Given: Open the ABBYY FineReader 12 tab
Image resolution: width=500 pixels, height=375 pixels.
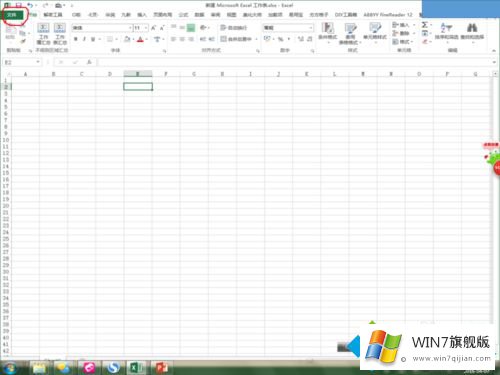Looking at the screenshot, I should [x=388, y=15].
